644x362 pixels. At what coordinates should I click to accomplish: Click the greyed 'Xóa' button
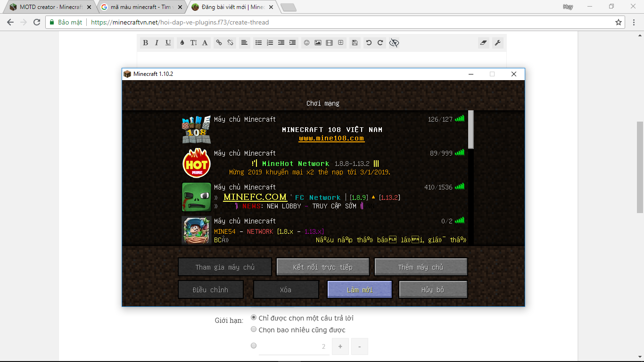(286, 289)
